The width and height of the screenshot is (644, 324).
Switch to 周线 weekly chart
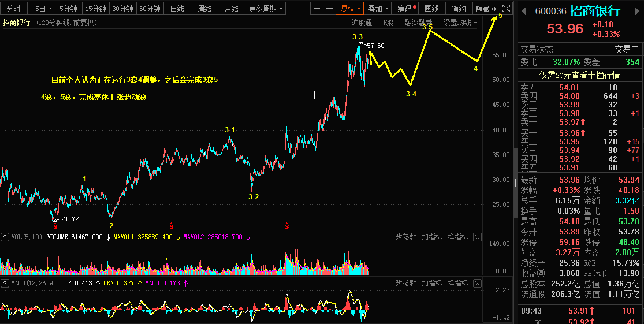coord(204,8)
